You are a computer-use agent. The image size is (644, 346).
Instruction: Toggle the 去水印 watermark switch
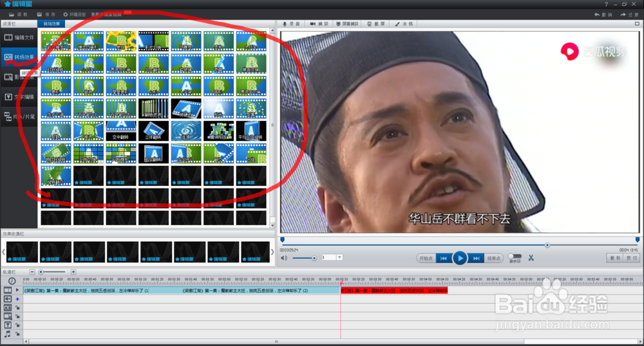[x=515, y=256]
